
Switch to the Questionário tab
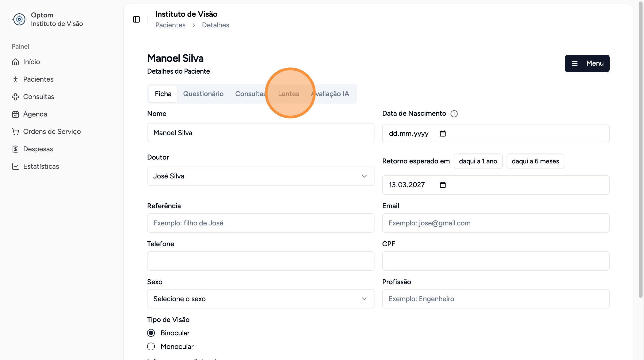(x=203, y=94)
